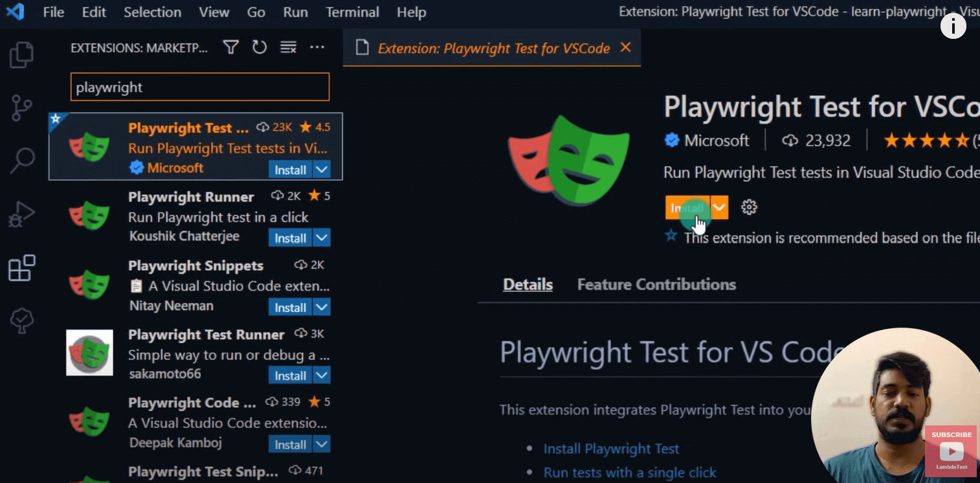Open Run and Debug view
Image resolution: width=980 pixels, height=483 pixels.
pos(22,214)
